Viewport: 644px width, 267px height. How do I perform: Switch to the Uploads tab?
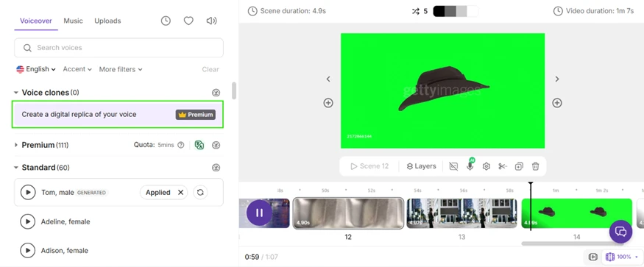point(107,21)
